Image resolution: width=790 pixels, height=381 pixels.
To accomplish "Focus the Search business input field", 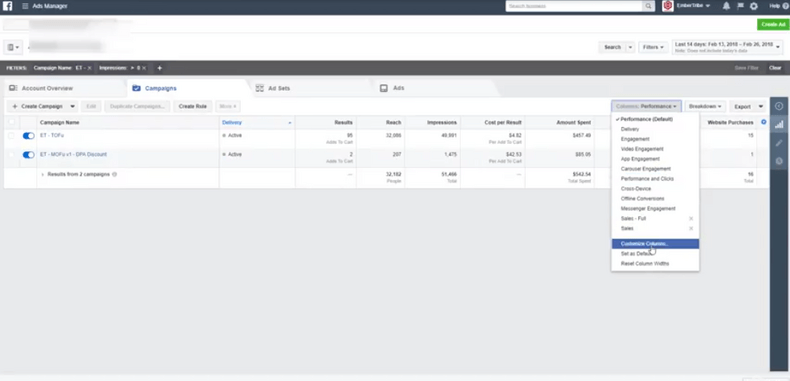I will (574, 6).
